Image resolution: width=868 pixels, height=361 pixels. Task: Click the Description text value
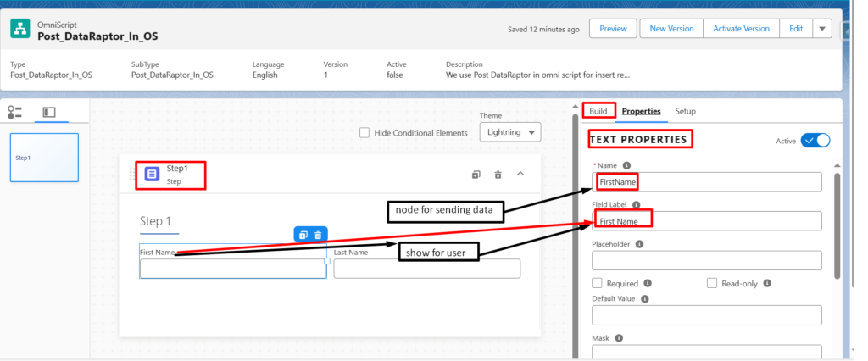[538, 75]
